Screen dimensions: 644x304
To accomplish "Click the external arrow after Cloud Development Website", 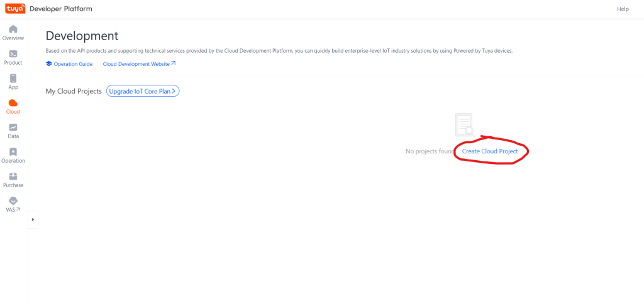I will pos(174,63).
